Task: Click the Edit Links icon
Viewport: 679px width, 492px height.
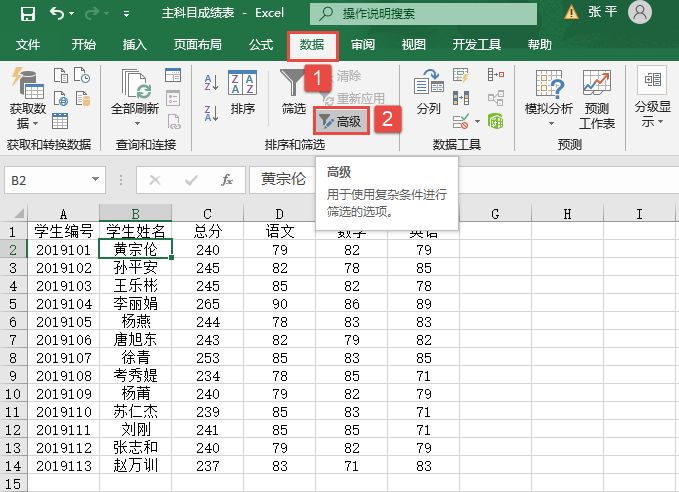Action: click(x=174, y=122)
